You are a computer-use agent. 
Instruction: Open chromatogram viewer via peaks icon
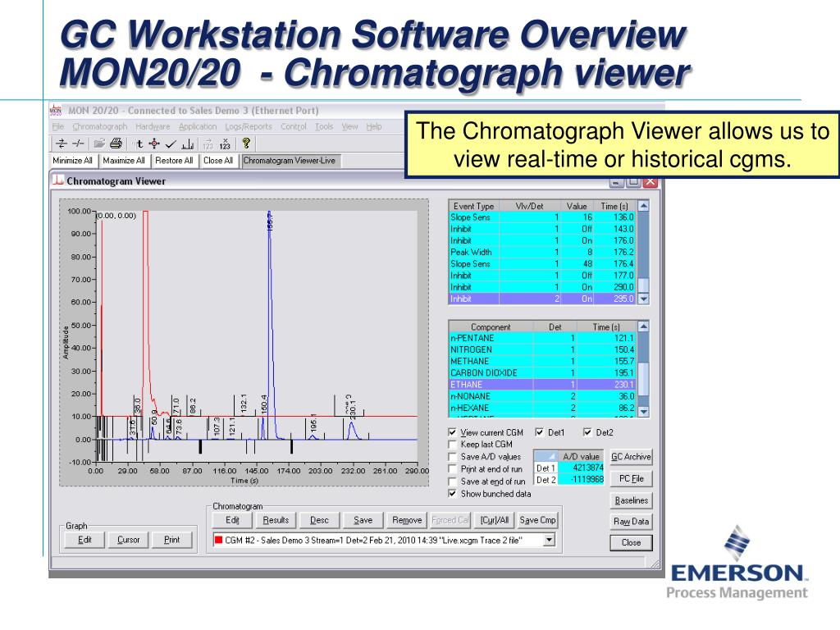[188, 144]
